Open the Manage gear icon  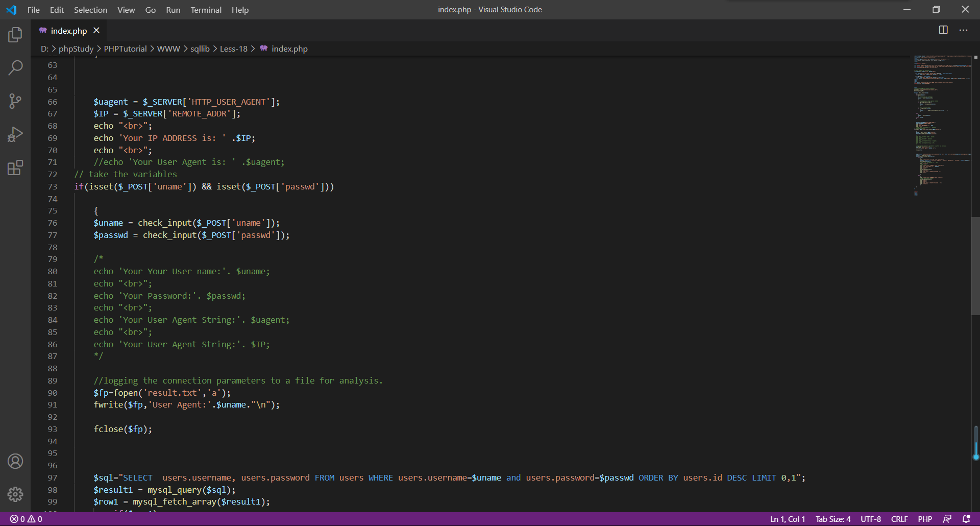point(15,494)
